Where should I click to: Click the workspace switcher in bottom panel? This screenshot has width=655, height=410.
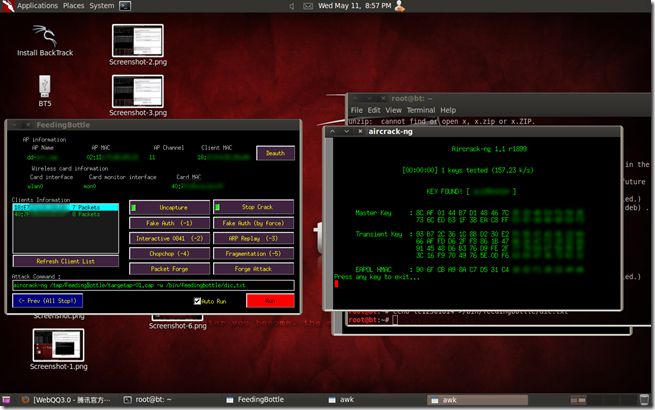coord(578,400)
